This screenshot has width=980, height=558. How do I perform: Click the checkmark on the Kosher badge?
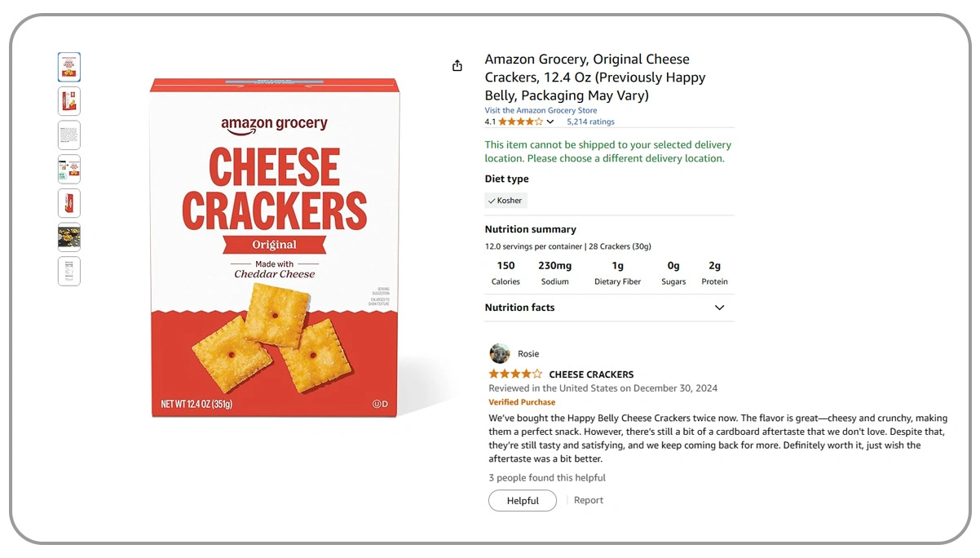click(492, 200)
